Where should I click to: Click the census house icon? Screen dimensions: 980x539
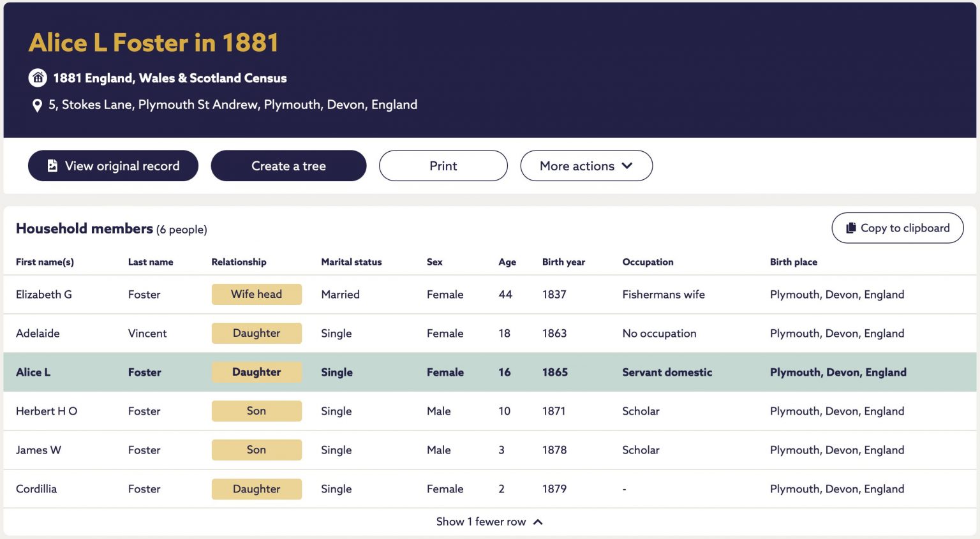38,78
